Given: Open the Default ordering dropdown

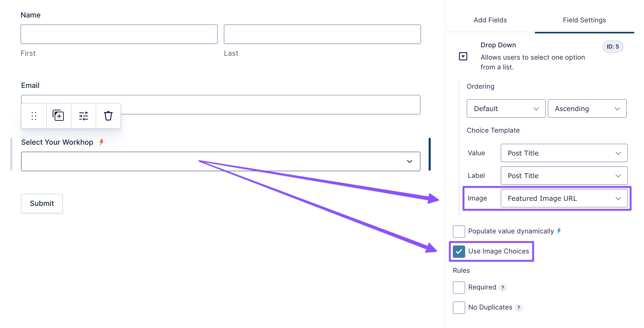Looking at the screenshot, I should point(506,109).
